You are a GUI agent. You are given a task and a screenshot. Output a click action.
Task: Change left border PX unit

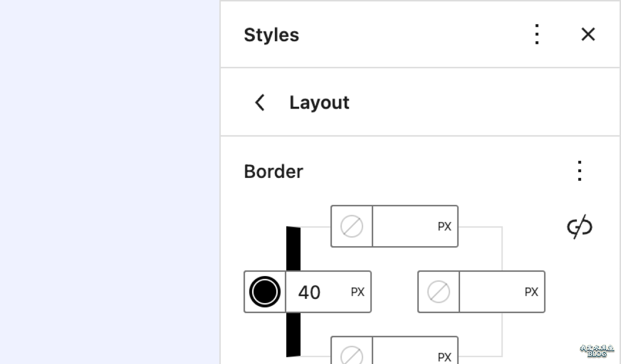coord(358,292)
